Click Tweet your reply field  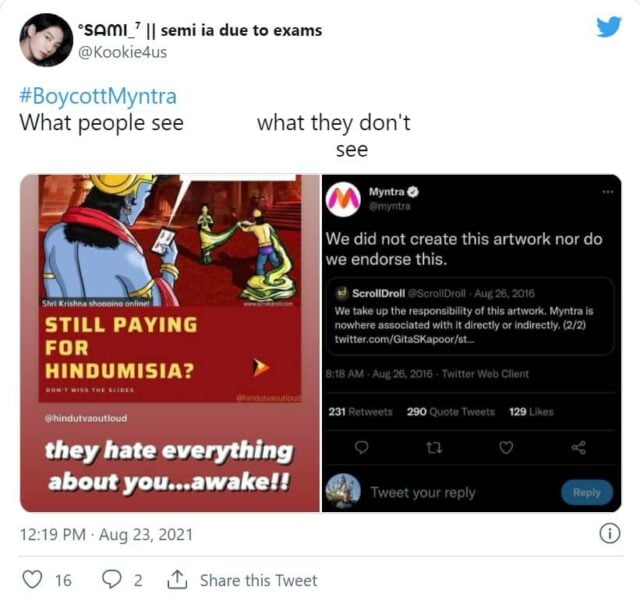click(423, 492)
